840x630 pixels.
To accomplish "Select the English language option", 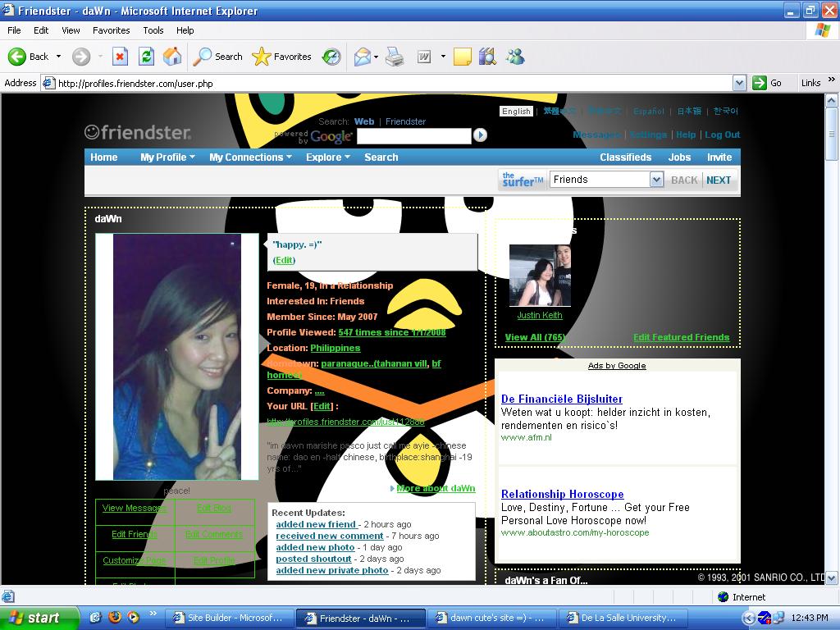I will point(517,111).
